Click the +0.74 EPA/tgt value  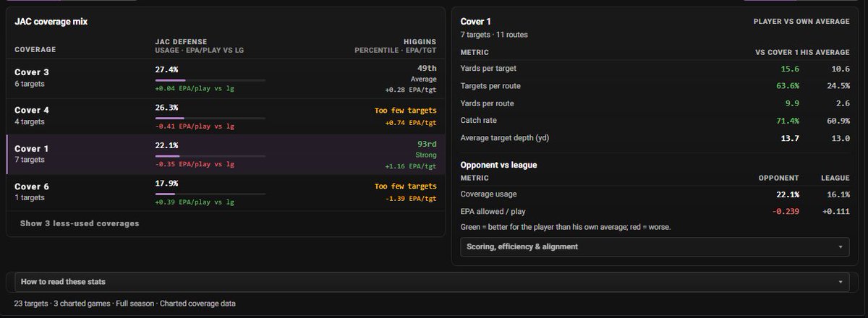coord(410,124)
